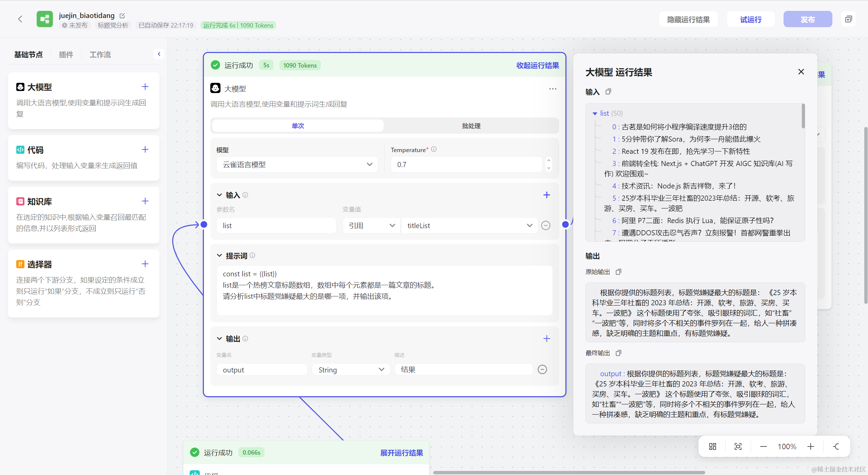Increase Temperature with stepper up arrow

pyautogui.click(x=548, y=160)
